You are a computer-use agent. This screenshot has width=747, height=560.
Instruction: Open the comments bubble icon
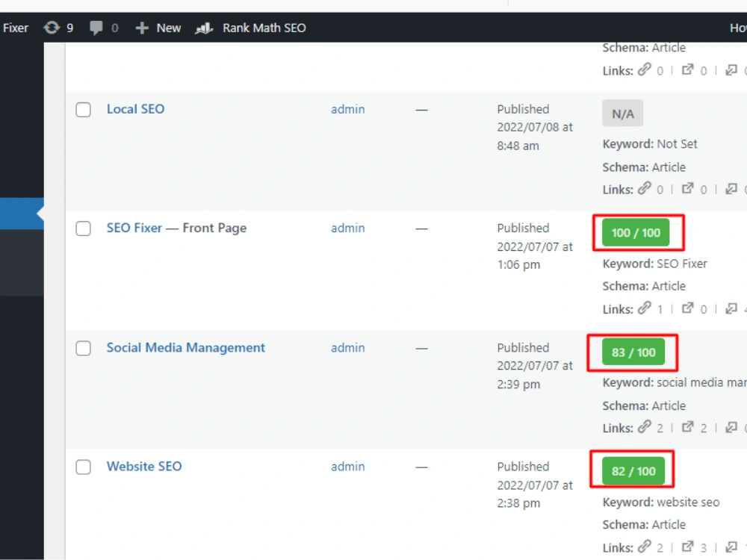[x=96, y=28]
